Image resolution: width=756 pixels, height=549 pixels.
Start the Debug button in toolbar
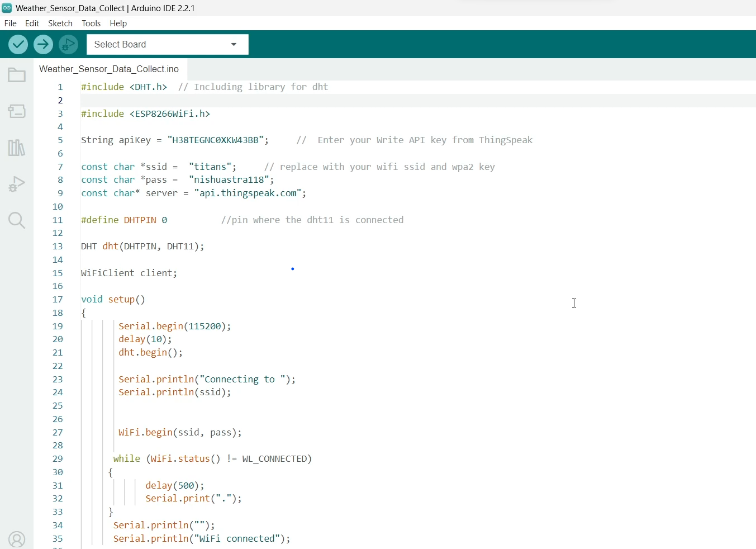point(68,44)
